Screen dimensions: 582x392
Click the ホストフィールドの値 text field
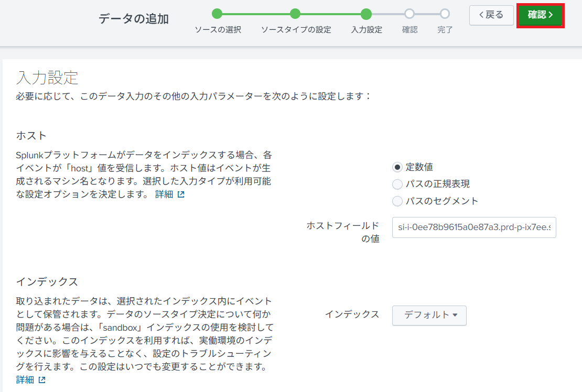[x=473, y=227]
